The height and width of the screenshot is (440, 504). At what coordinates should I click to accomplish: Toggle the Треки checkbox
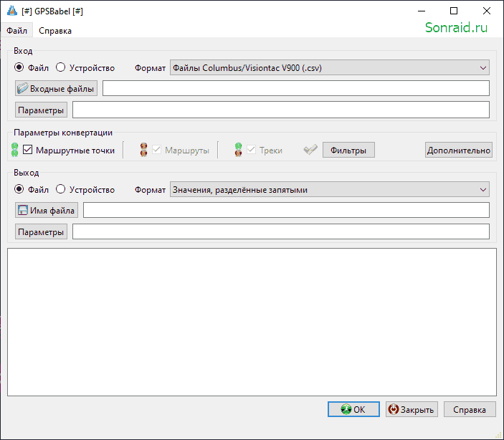[x=251, y=150]
